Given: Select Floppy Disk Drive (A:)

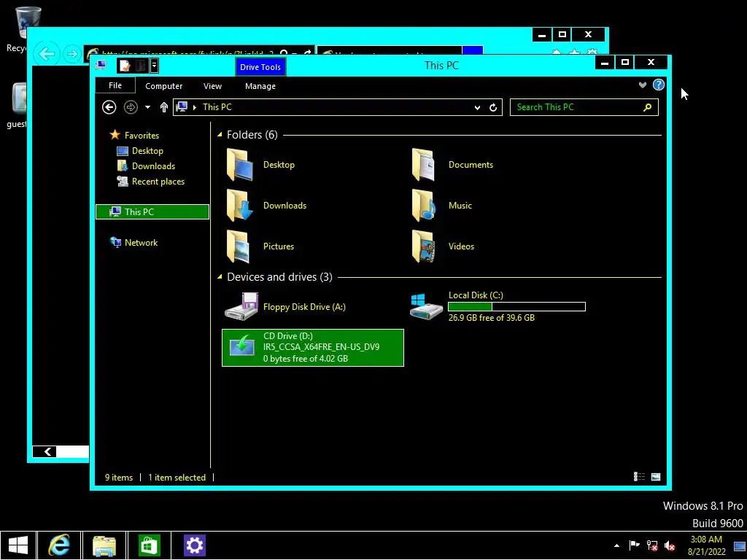Looking at the screenshot, I should tap(286, 307).
